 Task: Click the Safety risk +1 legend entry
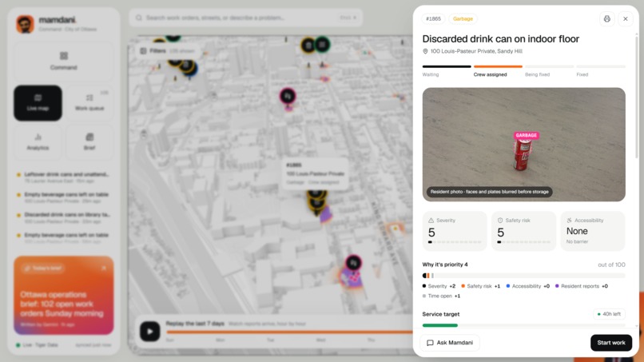[x=480, y=286]
